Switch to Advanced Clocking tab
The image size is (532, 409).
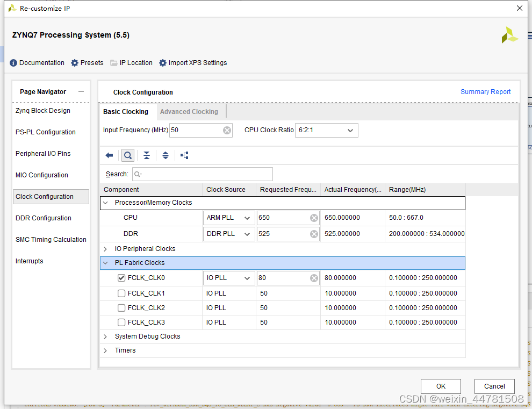click(x=189, y=112)
